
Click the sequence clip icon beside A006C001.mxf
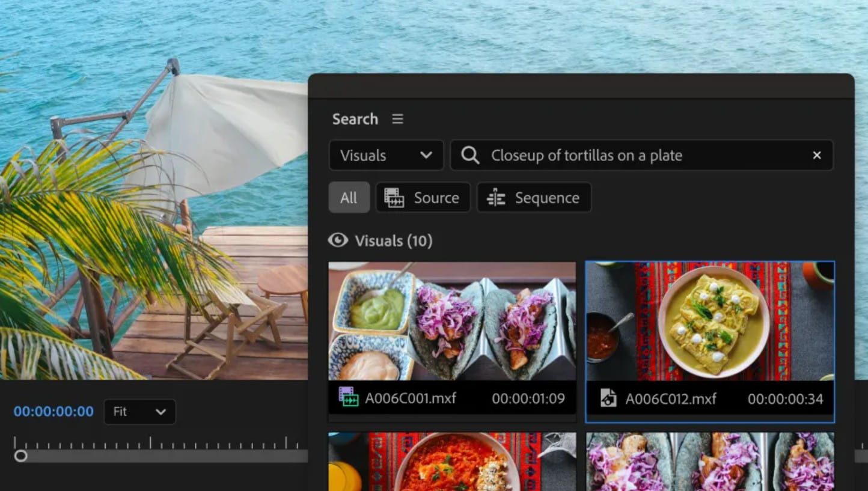click(x=349, y=398)
